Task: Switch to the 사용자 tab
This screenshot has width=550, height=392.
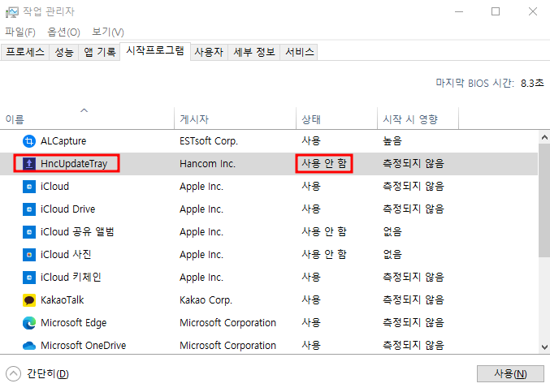Action: (209, 52)
